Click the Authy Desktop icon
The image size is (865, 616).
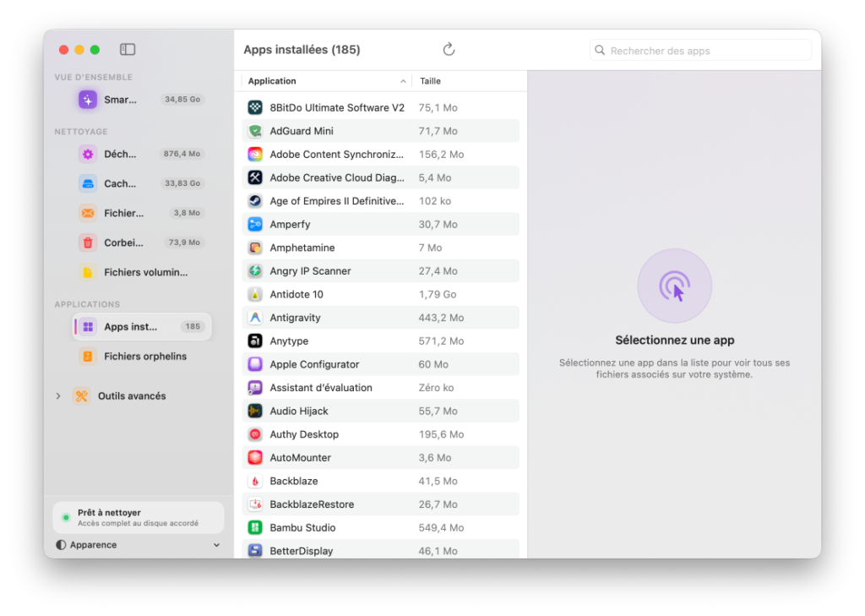point(255,434)
